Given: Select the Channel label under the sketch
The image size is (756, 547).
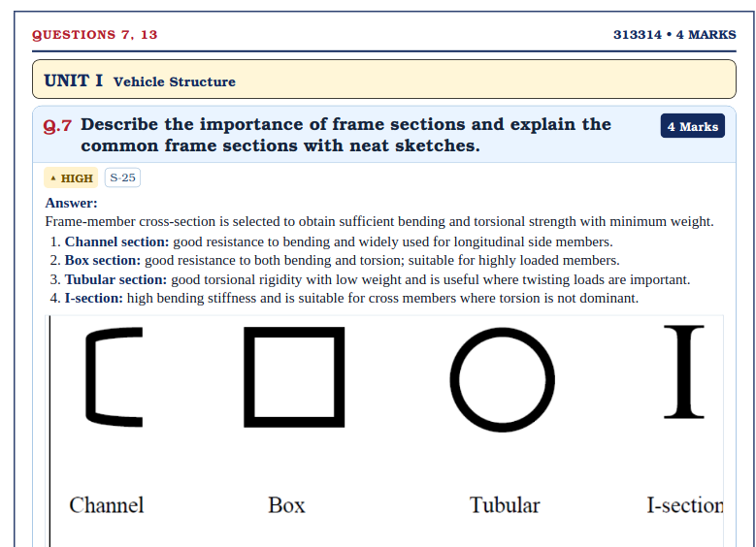Looking at the screenshot, I should coord(107,505).
